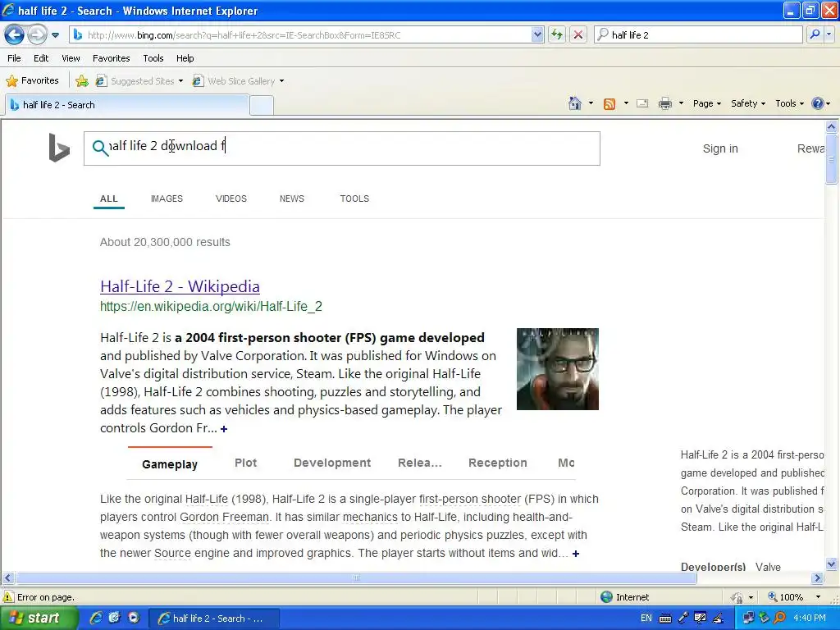This screenshot has width=840, height=630.
Task: Click the orange RSS feeds icon
Action: point(609,104)
